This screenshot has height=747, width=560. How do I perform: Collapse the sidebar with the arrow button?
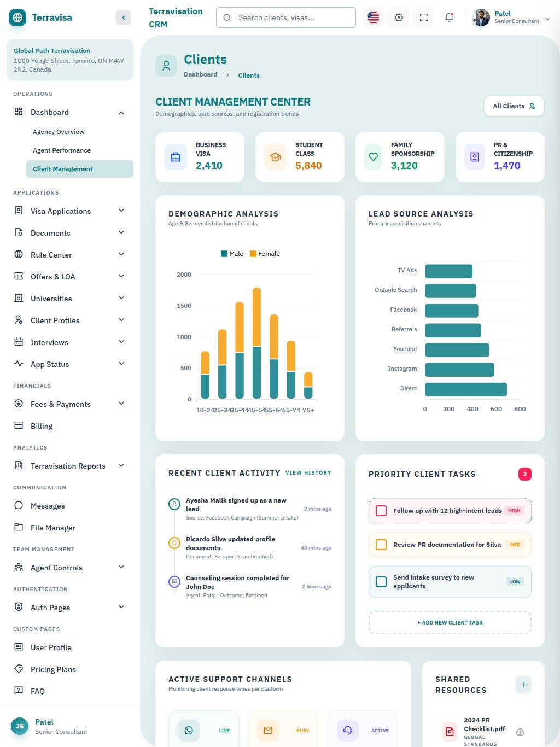point(124,17)
